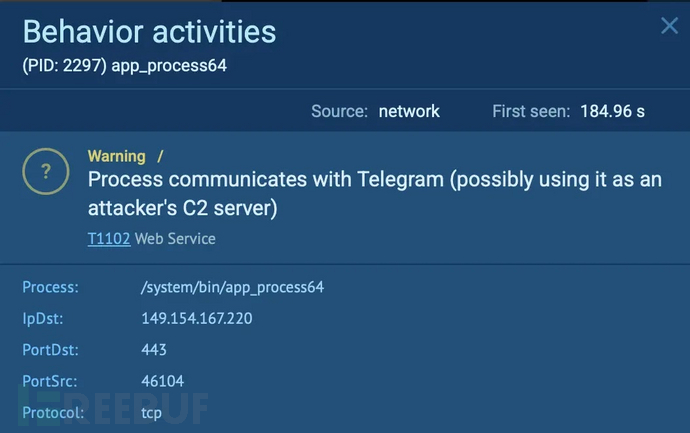This screenshot has width=690, height=433.
Task: Click the Process field label
Action: click(x=50, y=288)
